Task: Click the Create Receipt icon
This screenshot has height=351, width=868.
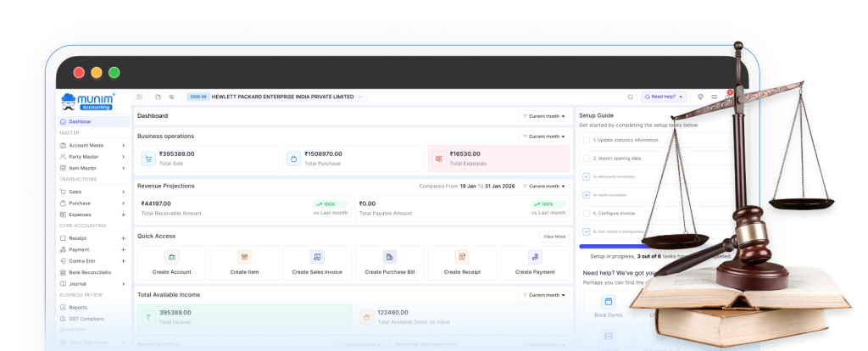Action: [x=462, y=257]
